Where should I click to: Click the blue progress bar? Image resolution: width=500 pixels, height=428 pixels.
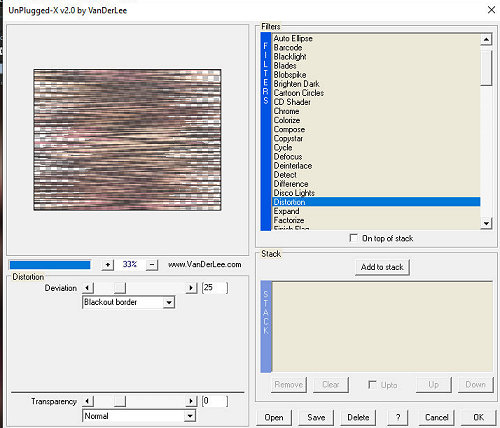[x=50, y=265]
